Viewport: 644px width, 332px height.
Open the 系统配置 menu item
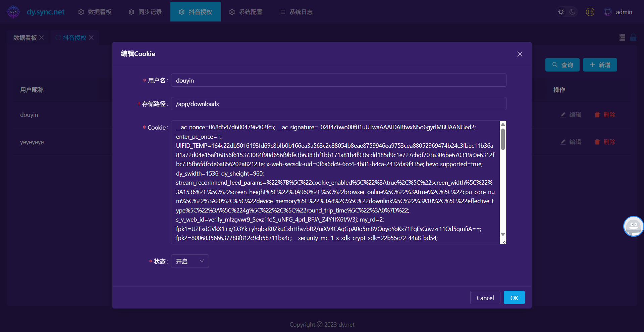coord(246,12)
